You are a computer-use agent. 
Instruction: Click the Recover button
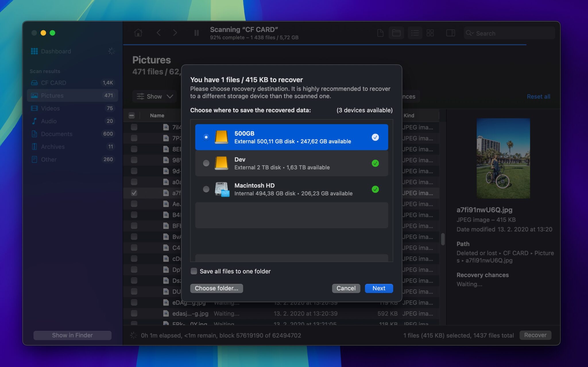535,335
